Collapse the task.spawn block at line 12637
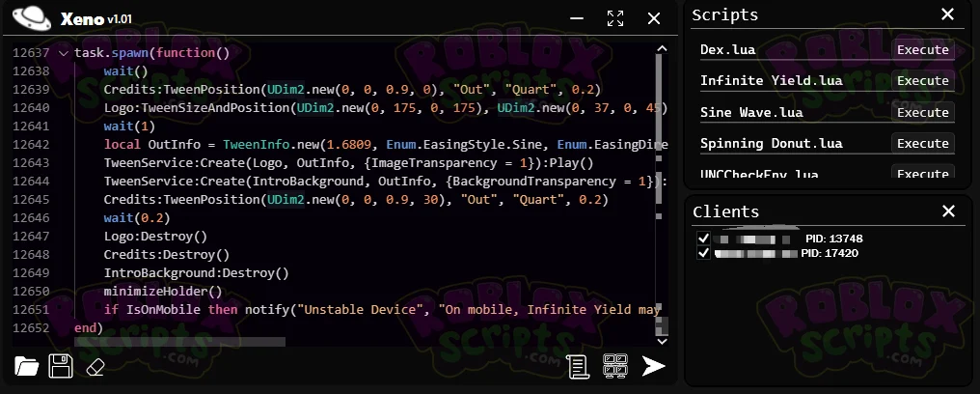Screen dimensions: 980x394 pos(63,53)
